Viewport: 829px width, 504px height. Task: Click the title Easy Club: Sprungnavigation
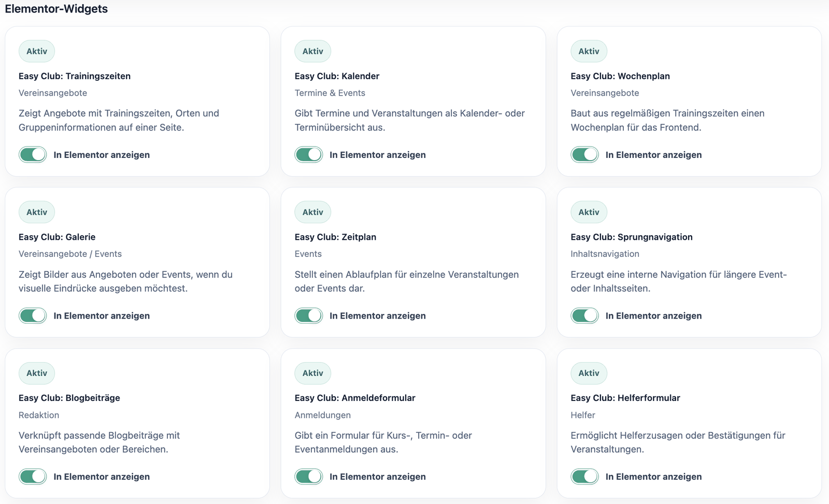[x=632, y=237]
